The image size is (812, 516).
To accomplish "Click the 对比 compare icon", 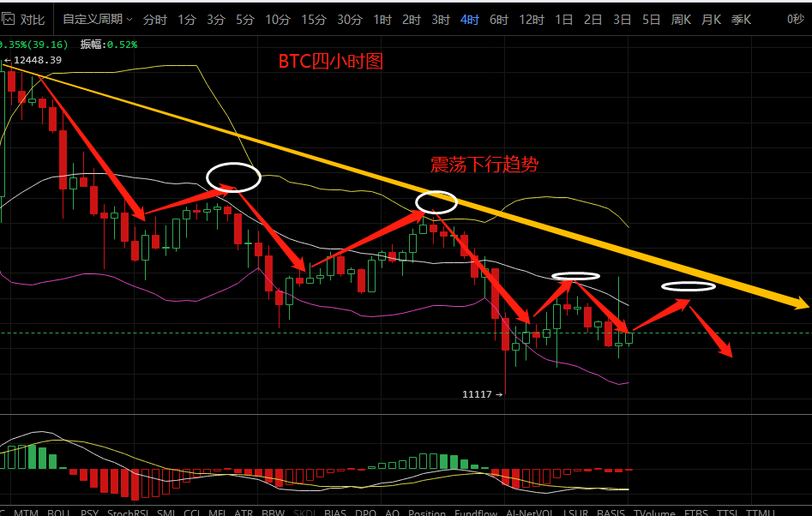I will click(9, 20).
